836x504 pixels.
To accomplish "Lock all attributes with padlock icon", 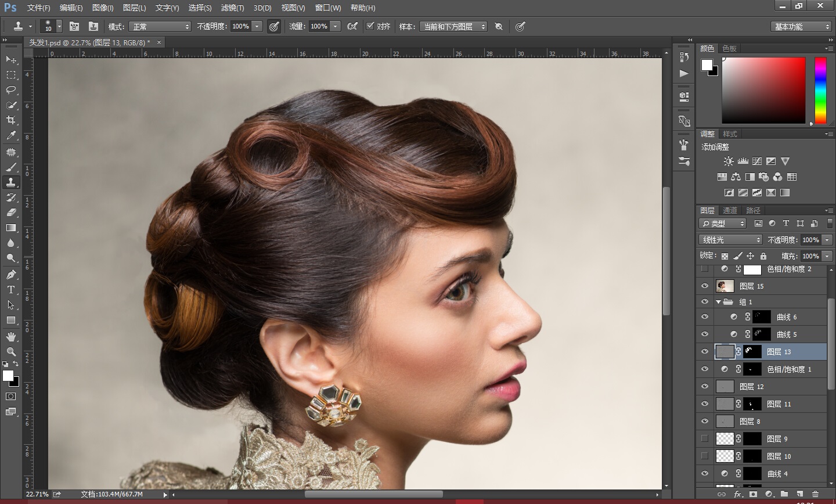I will pos(763,256).
